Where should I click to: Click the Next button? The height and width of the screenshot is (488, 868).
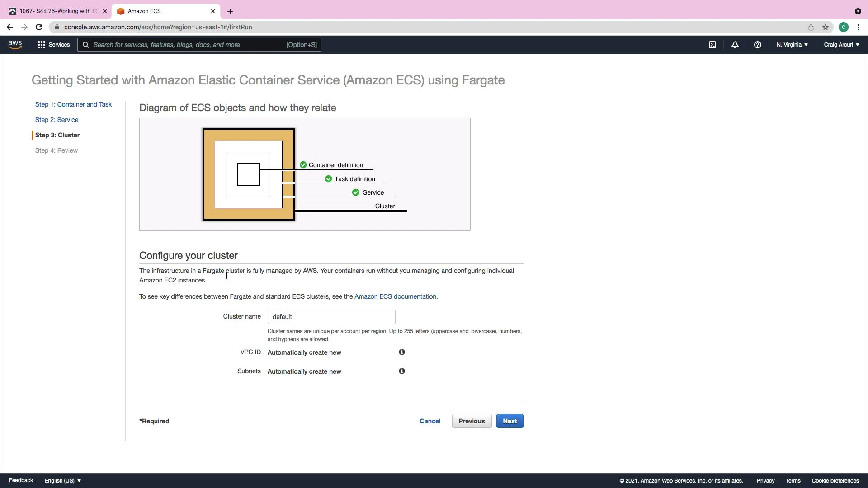[509, 421]
